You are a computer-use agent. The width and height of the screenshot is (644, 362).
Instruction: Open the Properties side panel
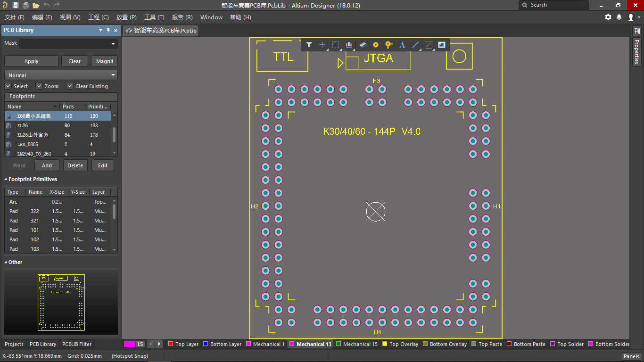[x=636, y=51]
